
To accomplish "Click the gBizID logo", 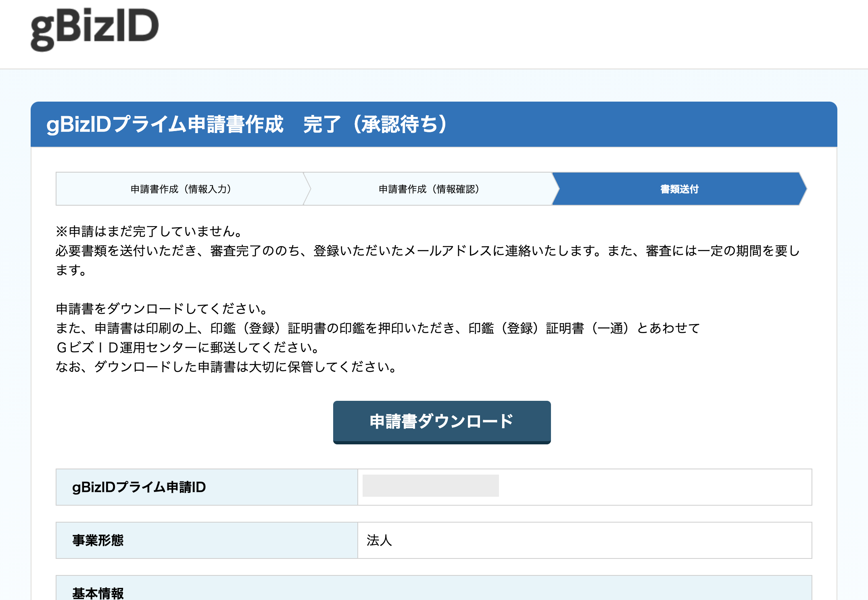I will pyautogui.click(x=95, y=29).
